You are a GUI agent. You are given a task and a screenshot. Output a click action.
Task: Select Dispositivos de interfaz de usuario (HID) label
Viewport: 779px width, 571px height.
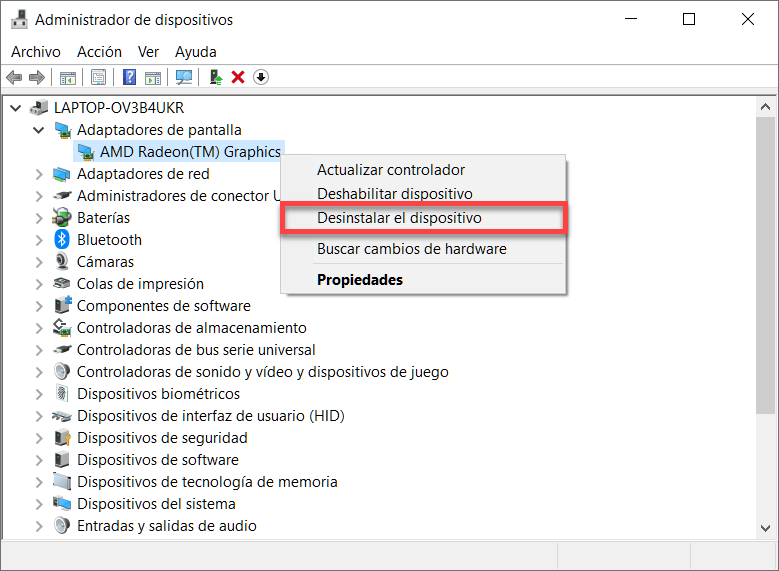tap(211, 415)
